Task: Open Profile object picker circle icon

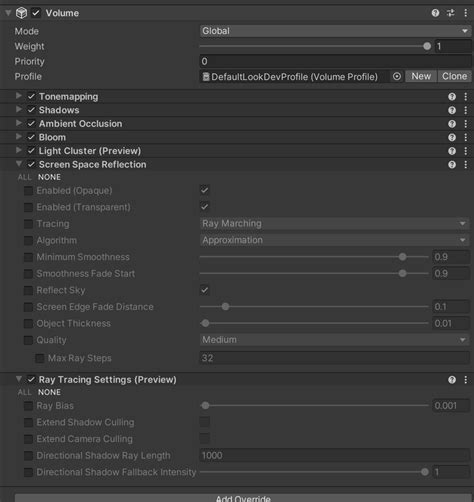Action: coord(397,76)
